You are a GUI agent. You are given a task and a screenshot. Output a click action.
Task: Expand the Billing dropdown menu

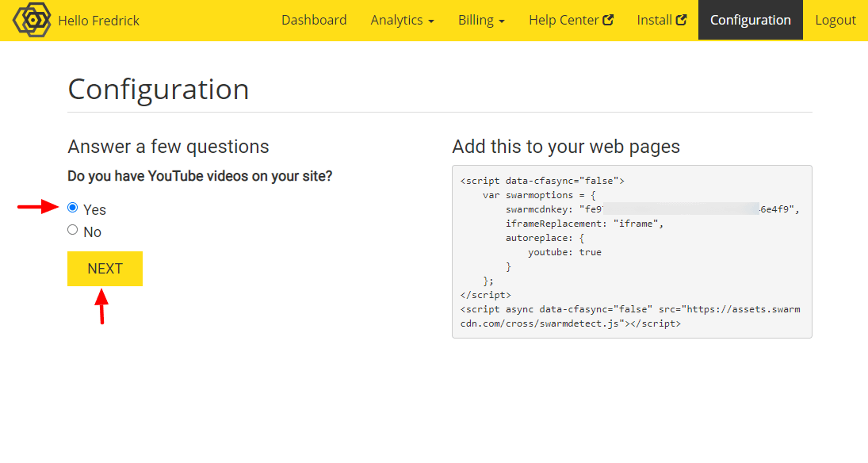click(x=481, y=20)
